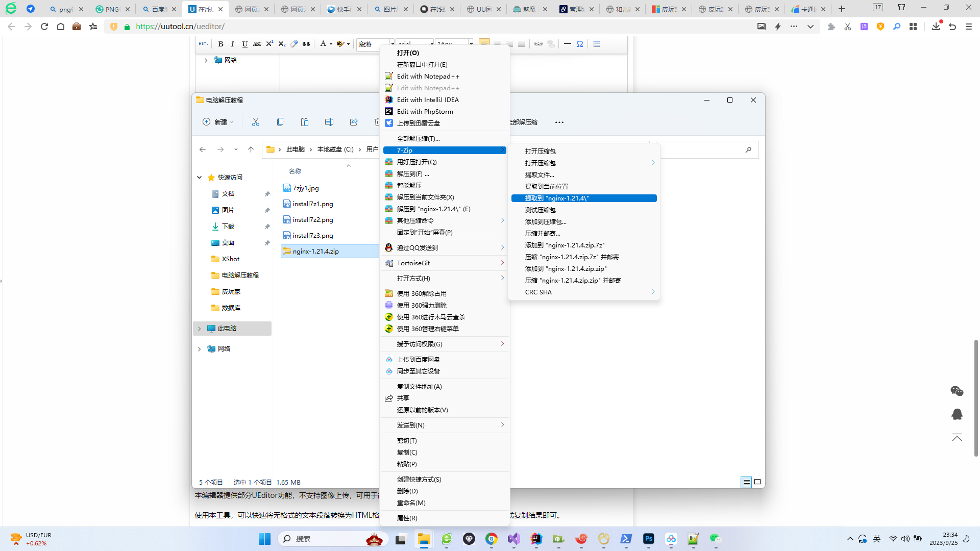980x551 pixels.
Task: Click the taskbar 搜索 search box
Action: [333, 539]
